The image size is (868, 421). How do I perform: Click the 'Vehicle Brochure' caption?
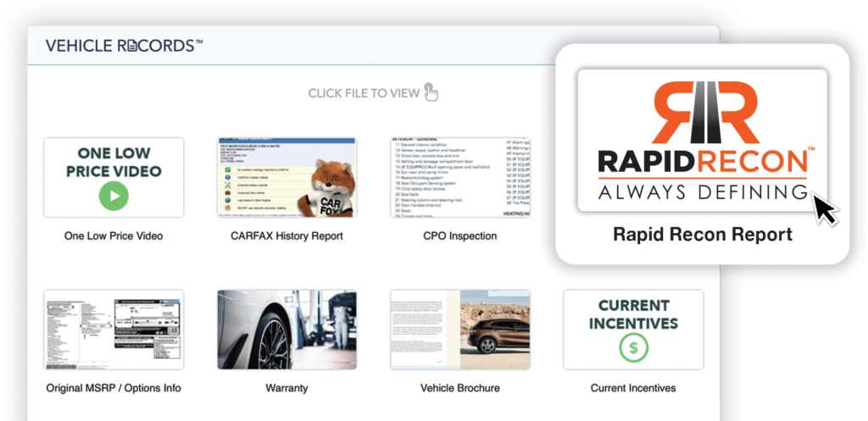(x=460, y=388)
